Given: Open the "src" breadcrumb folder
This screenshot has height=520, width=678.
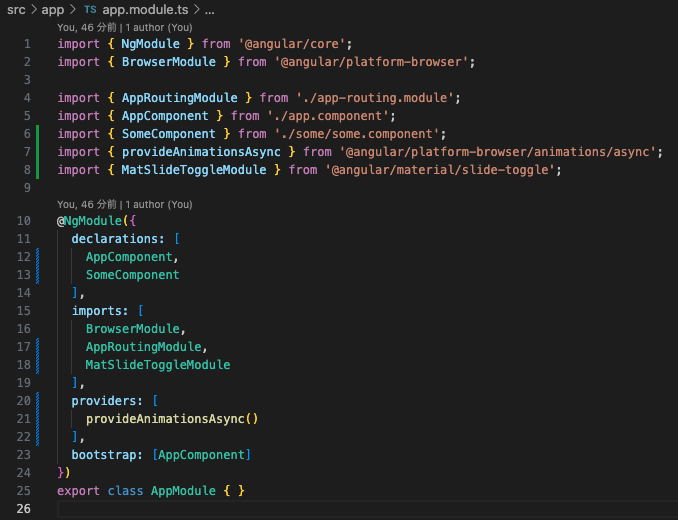Looking at the screenshot, I should coord(16,9).
